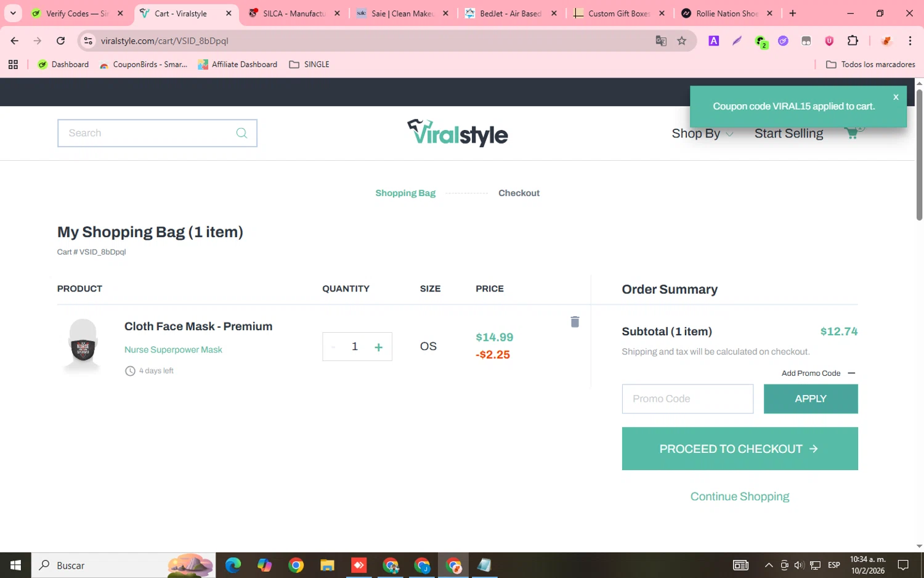Switch to the Verify Codes tab
The width and height of the screenshot is (924, 578).
pos(78,14)
